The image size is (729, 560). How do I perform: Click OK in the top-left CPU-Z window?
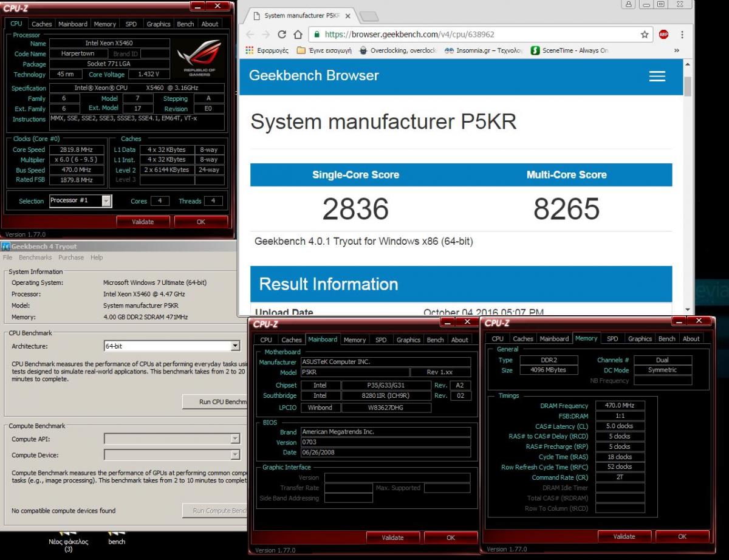201,222
